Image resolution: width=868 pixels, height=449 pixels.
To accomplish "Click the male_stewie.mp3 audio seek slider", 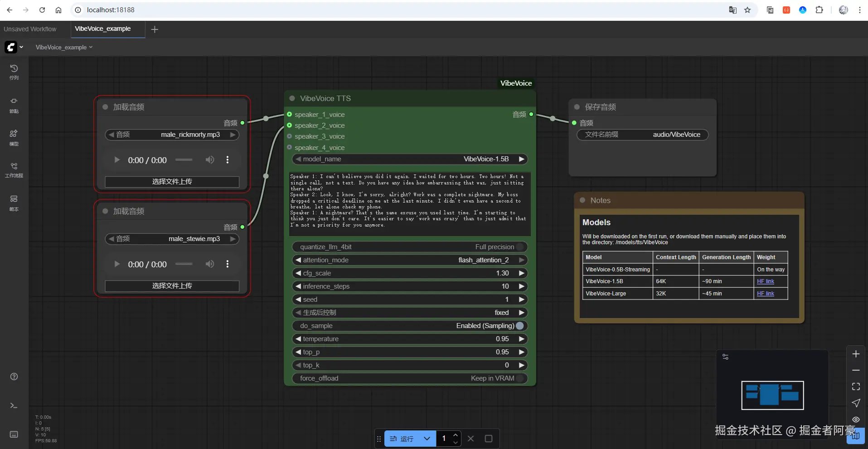I will pos(184,264).
